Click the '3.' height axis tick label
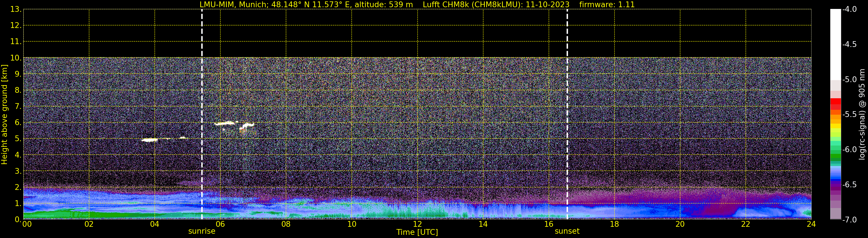868x238 pixels. pyautogui.click(x=18, y=171)
